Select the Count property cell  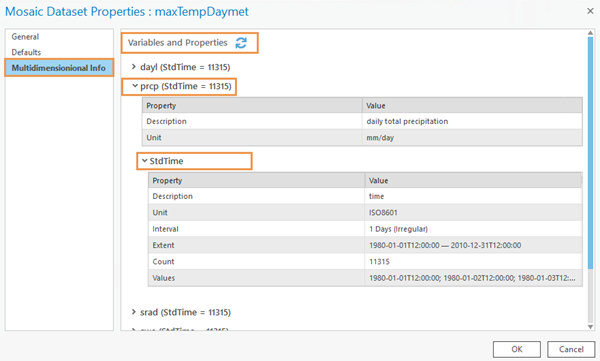[257, 262]
